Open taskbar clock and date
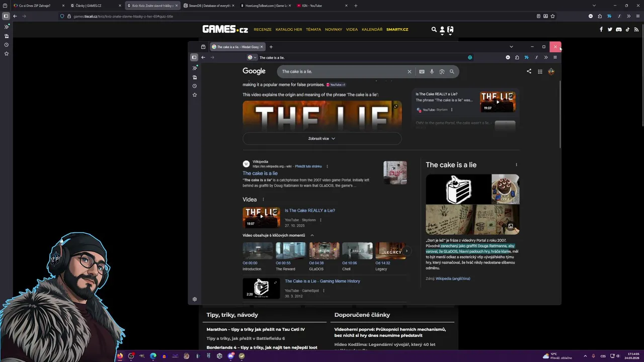Viewport: 644px width, 362px height. 631,356
